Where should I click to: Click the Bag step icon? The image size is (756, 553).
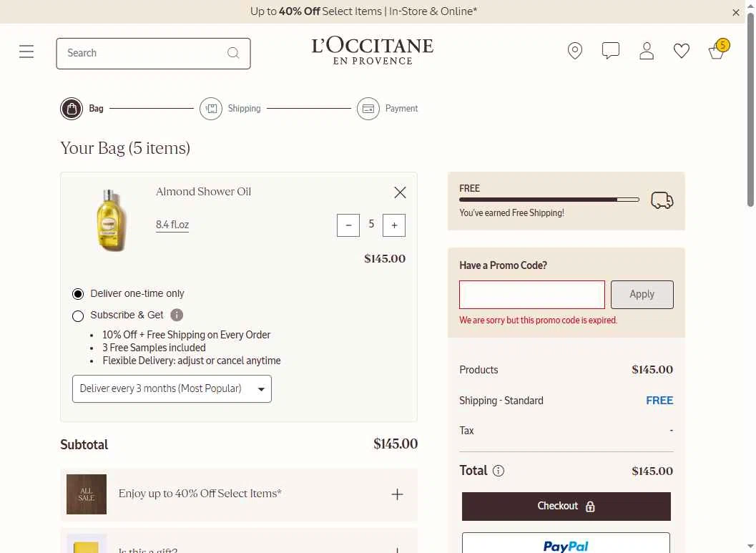[72, 109]
